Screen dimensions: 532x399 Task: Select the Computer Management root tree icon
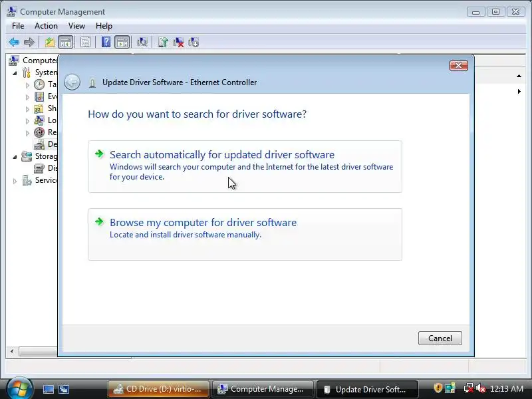tap(14, 61)
